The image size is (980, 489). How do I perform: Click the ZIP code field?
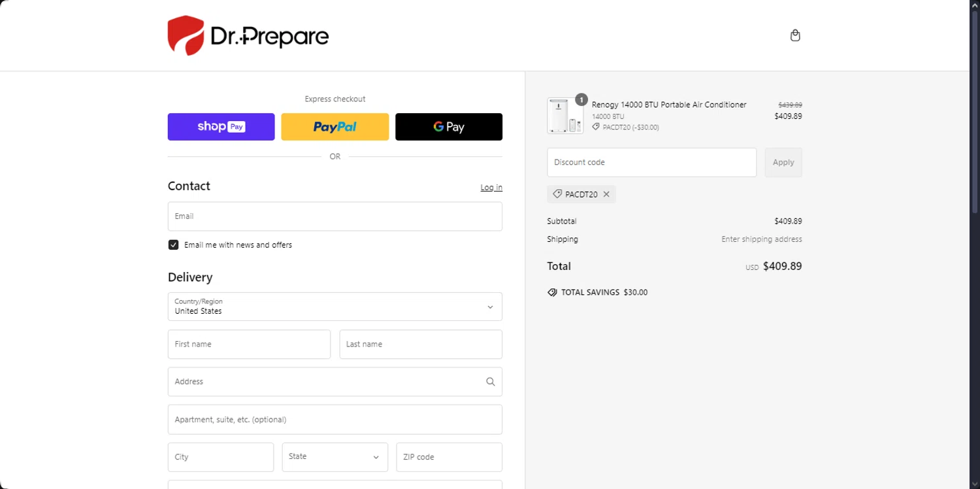tap(449, 457)
